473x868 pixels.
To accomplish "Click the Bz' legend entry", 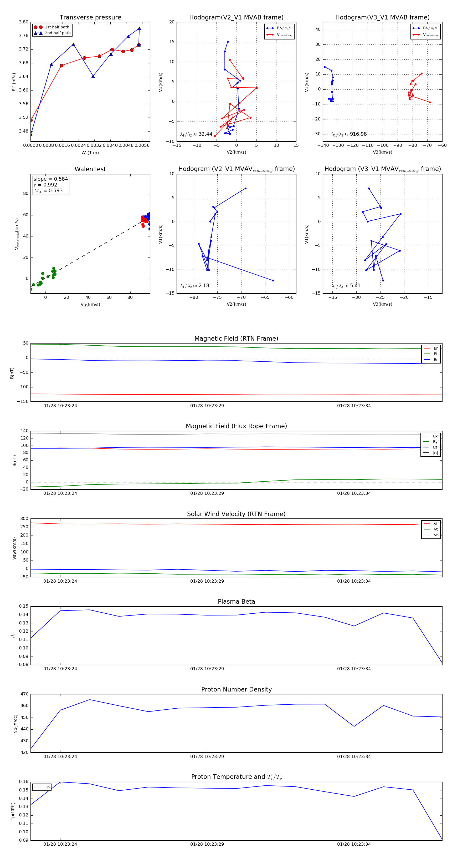I will click(x=431, y=447).
